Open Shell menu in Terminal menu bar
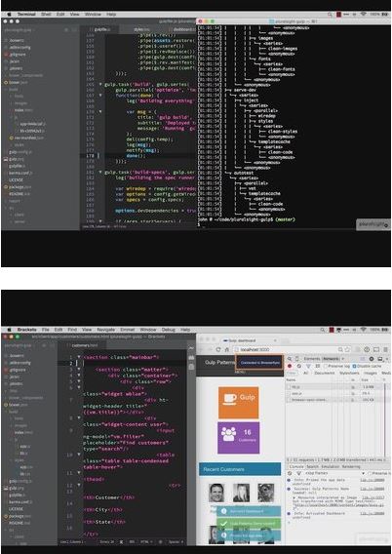392x554 pixels. point(46,15)
